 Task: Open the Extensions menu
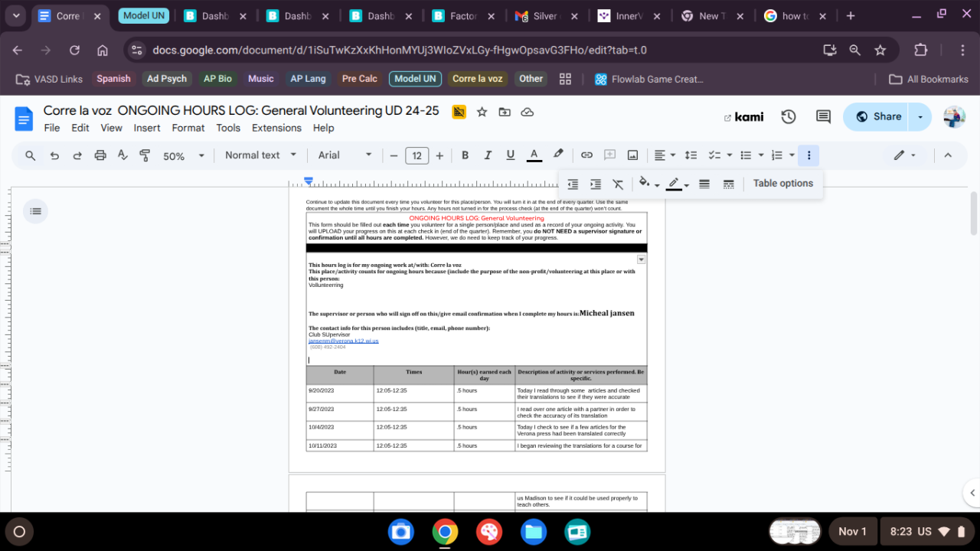(276, 128)
